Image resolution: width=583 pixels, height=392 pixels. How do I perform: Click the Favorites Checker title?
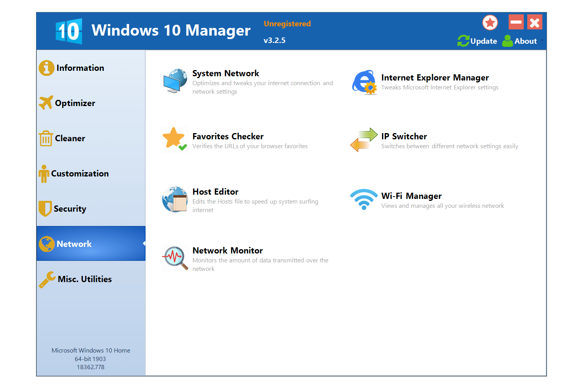click(x=228, y=137)
